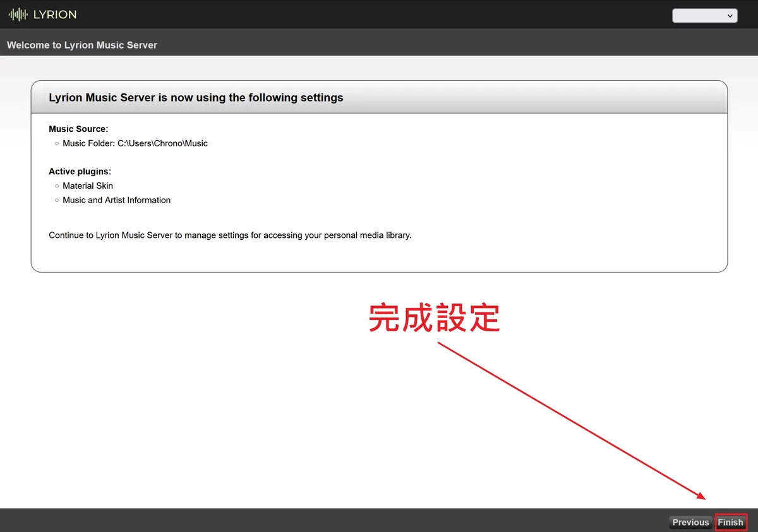Click the Music Folder path line
The height and width of the screenshot is (532, 758).
coord(135,143)
